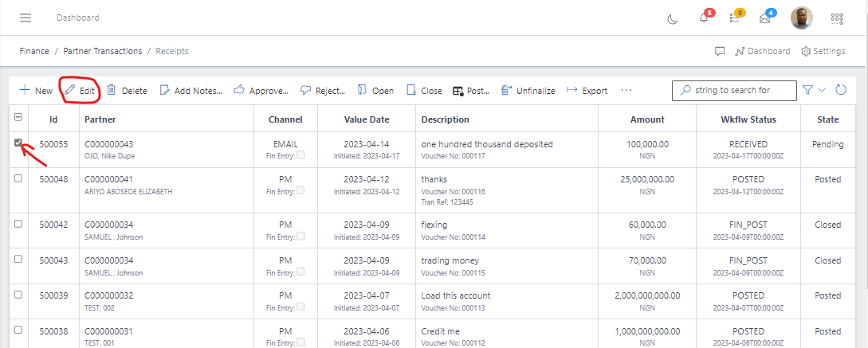This screenshot has height=348, width=868.
Task: Click the refresh icon beside filter
Action: [841, 90]
